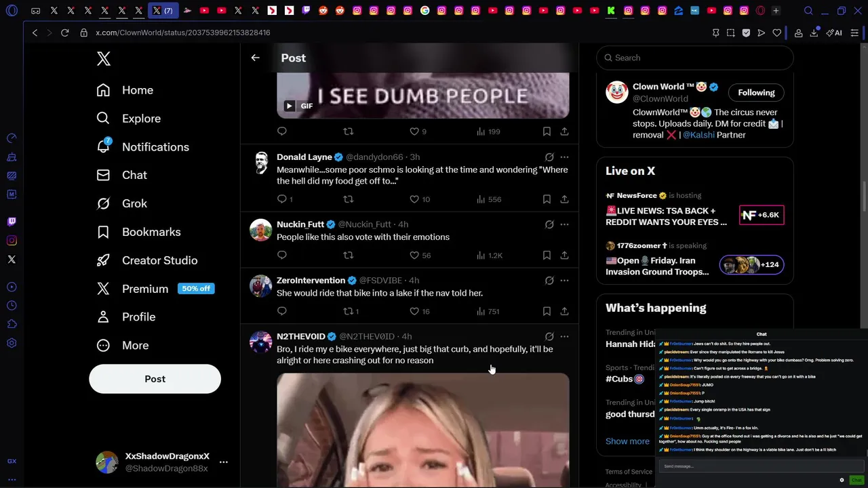Open browser tab search magnifier
868x488 pixels.
pos(808,11)
